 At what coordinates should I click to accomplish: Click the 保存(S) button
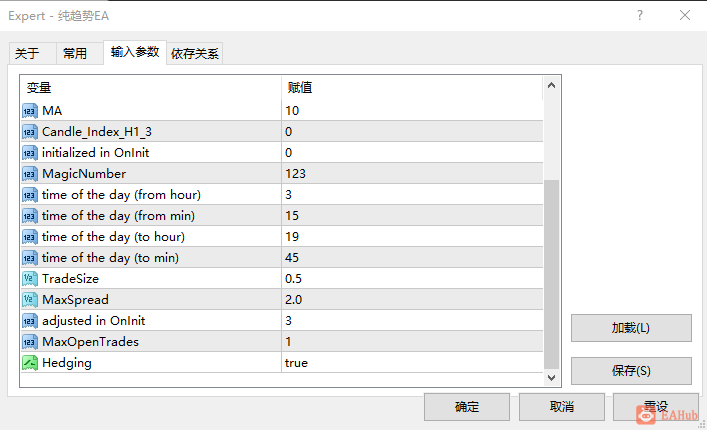(x=631, y=371)
